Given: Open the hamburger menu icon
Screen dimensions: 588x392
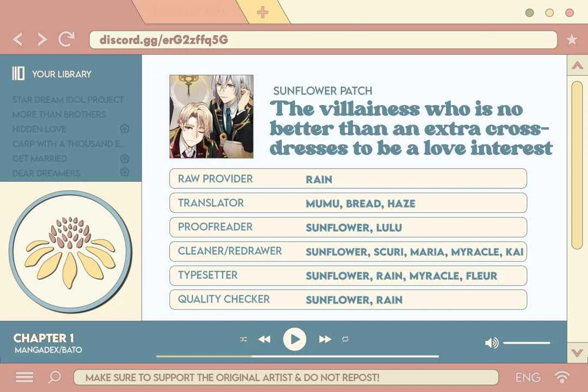Looking at the screenshot, I should click(x=24, y=377).
